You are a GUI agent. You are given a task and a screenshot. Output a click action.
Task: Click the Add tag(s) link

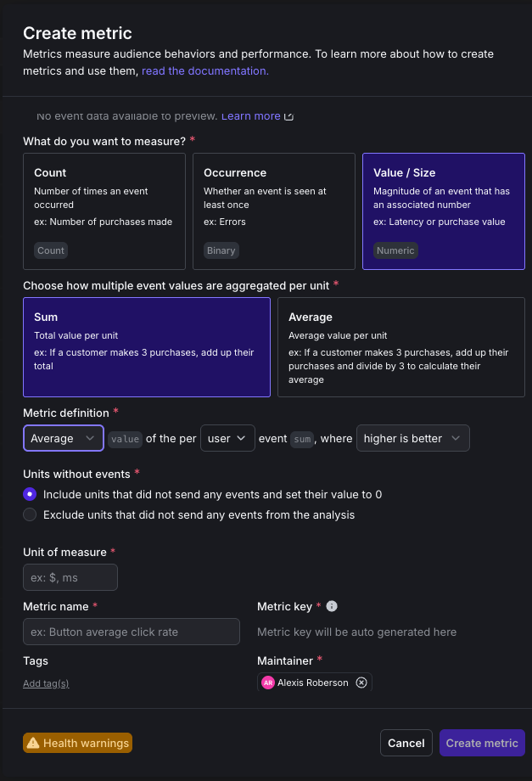(46, 683)
